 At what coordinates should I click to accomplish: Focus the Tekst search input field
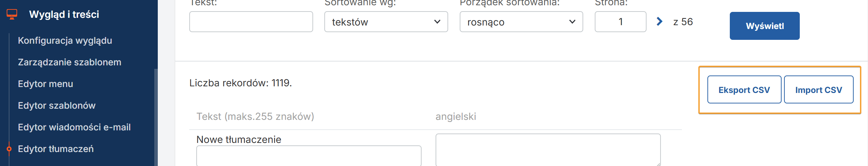point(251,22)
